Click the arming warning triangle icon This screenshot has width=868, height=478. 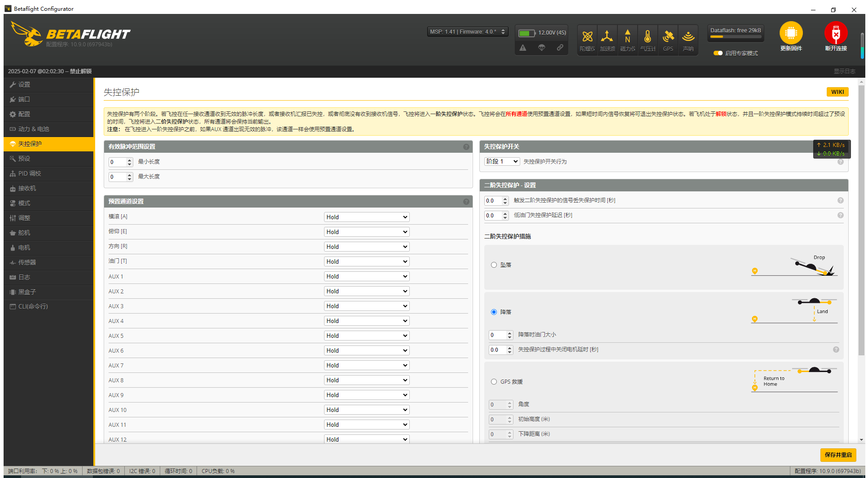click(x=523, y=48)
